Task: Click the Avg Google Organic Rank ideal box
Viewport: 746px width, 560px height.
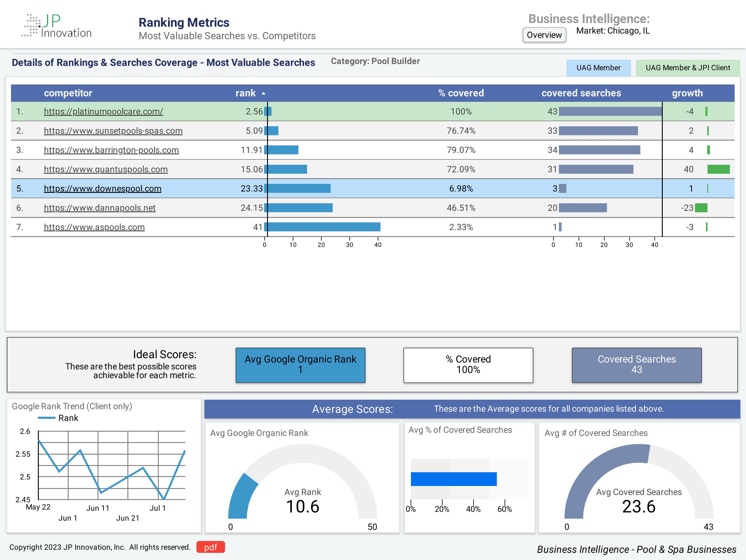Action: (300, 365)
